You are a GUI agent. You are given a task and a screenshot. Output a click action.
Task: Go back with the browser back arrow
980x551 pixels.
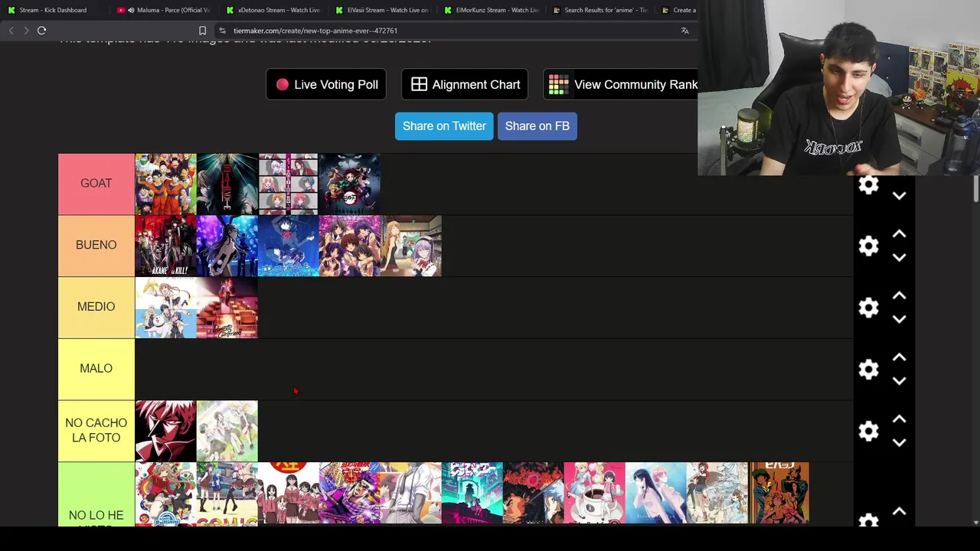pos(11,31)
